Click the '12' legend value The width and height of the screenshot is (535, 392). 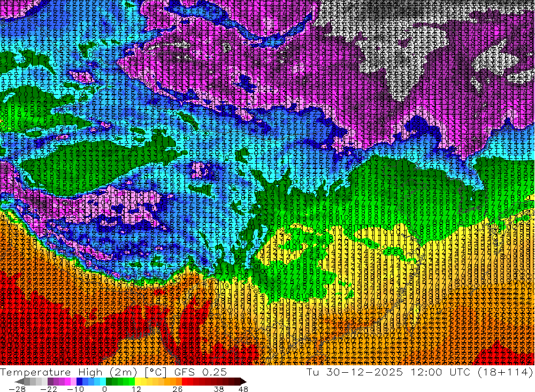click(x=136, y=389)
